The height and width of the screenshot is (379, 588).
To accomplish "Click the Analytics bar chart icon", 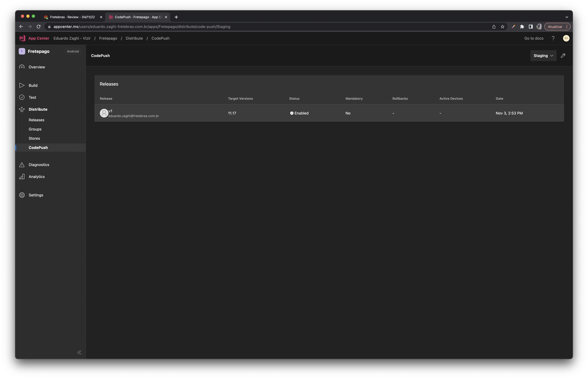I will tap(22, 177).
